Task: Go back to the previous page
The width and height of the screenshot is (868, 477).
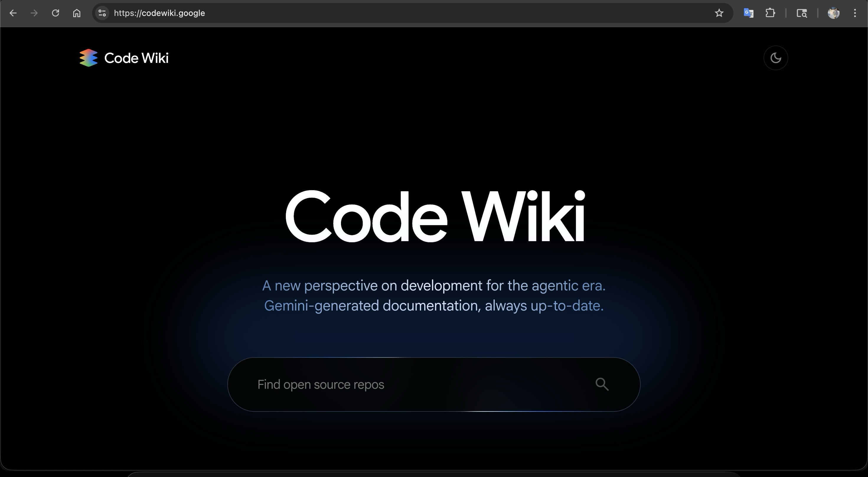Action: (13, 13)
